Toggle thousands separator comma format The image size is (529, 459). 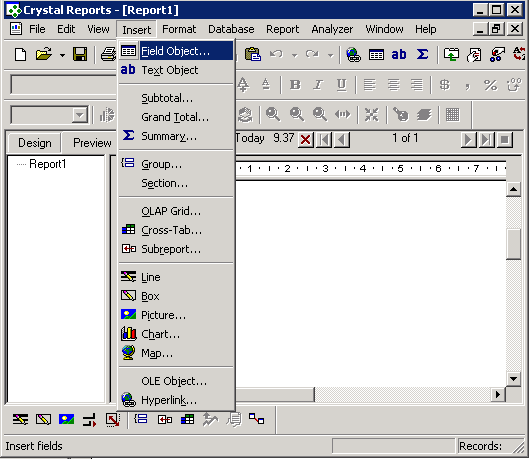(x=467, y=86)
